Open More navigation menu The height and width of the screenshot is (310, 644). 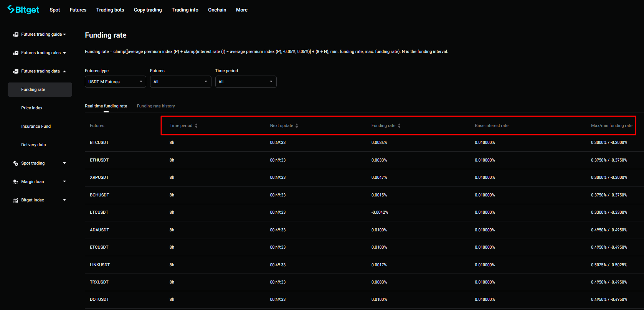pos(242,10)
